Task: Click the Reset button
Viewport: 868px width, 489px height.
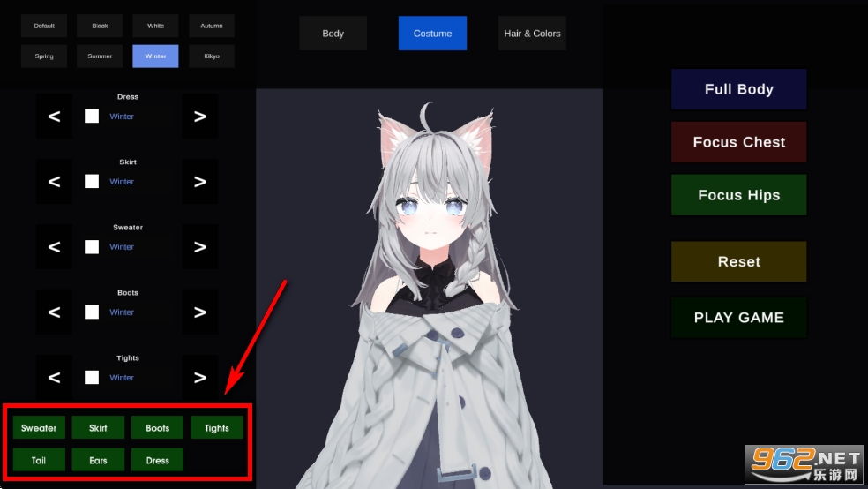Action: click(738, 261)
